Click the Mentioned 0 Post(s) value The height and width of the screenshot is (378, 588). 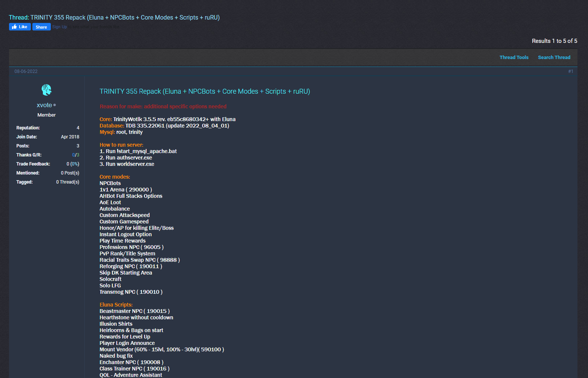pyautogui.click(x=70, y=173)
